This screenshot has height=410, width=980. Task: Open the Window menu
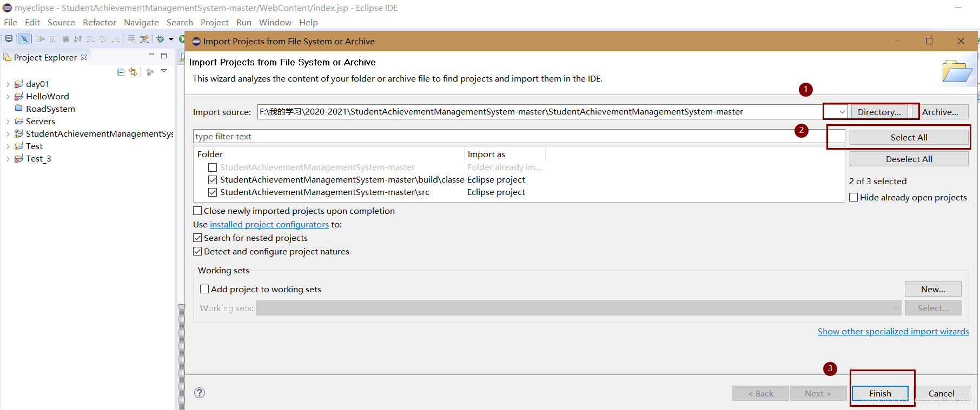[x=275, y=22]
